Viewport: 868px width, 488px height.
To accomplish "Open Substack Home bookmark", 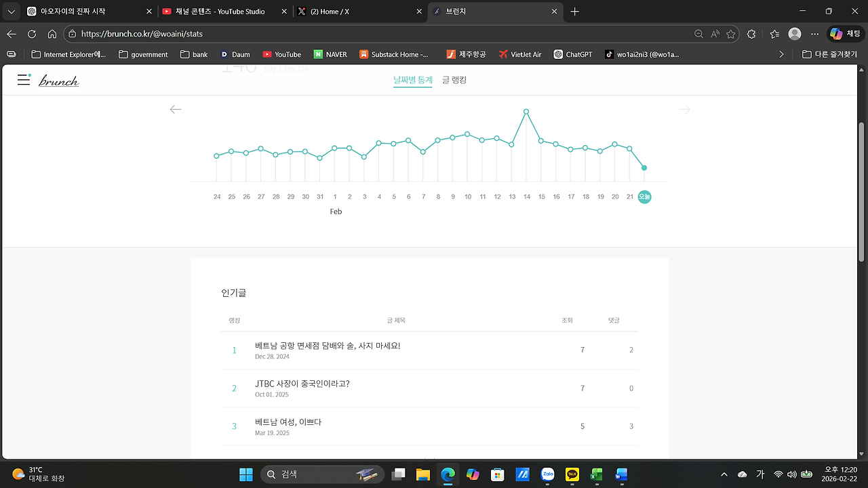I will (395, 54).
